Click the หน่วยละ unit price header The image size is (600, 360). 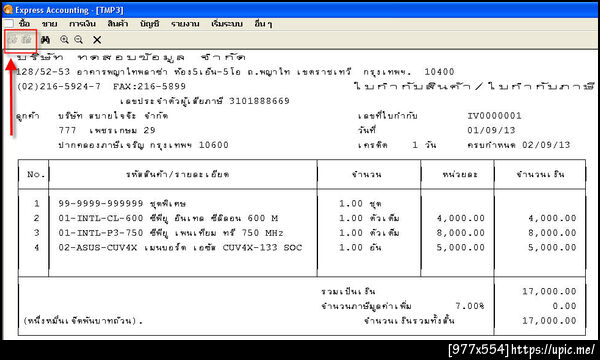point(460,174)
